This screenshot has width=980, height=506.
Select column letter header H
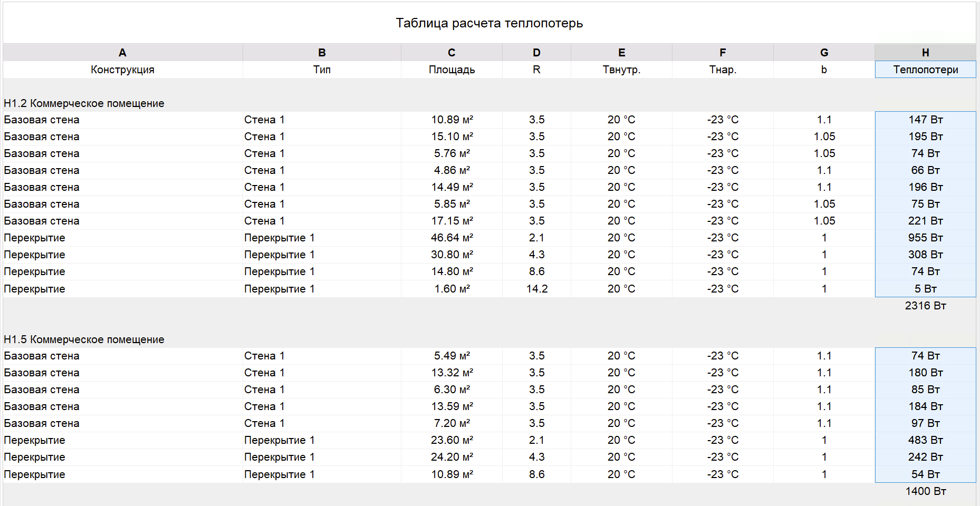coord(925,53)
